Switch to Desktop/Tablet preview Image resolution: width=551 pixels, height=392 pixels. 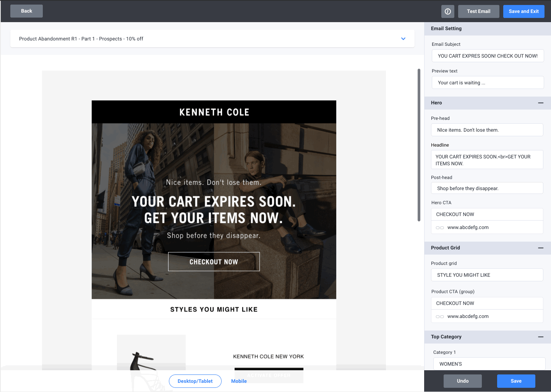(195, 381)
